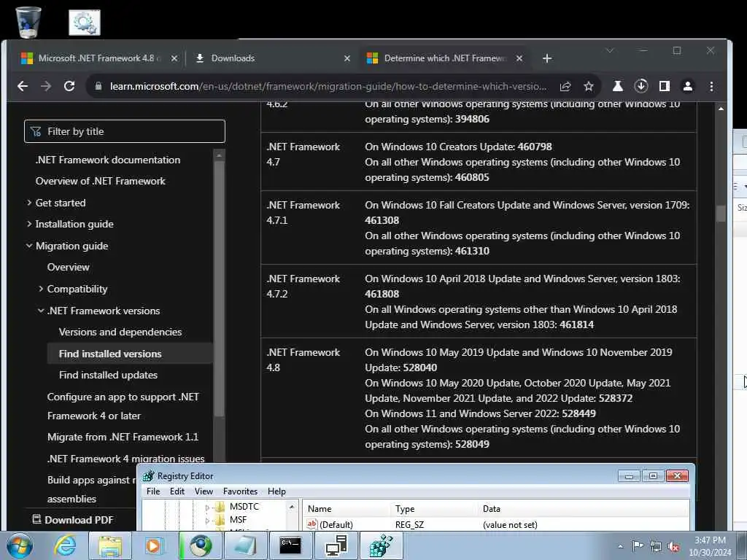
Task: Expand the MSF key in Registry Editor
Action: [x=207, y=521]
